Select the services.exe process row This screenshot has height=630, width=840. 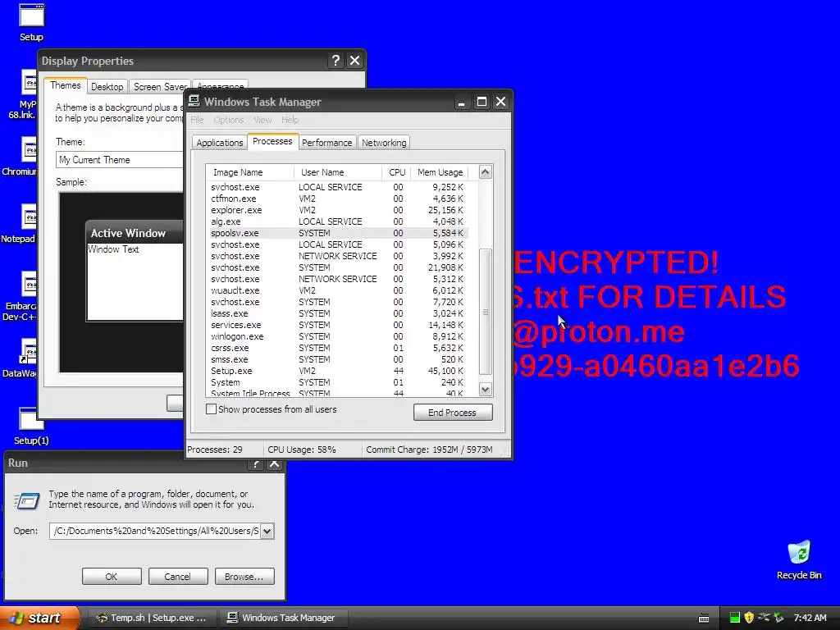[x=337, y=325]
